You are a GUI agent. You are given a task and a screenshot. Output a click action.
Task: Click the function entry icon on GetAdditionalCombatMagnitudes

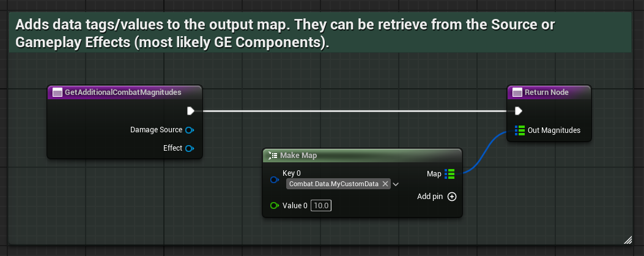pyautogui.click(x=57, y=92)
